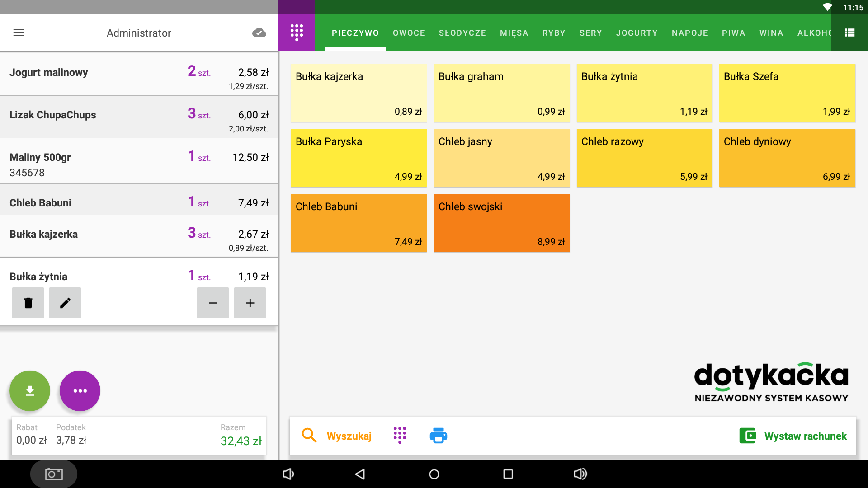
Task: Edit the Bułka żytnia item
Action: (x=65, y=303)
